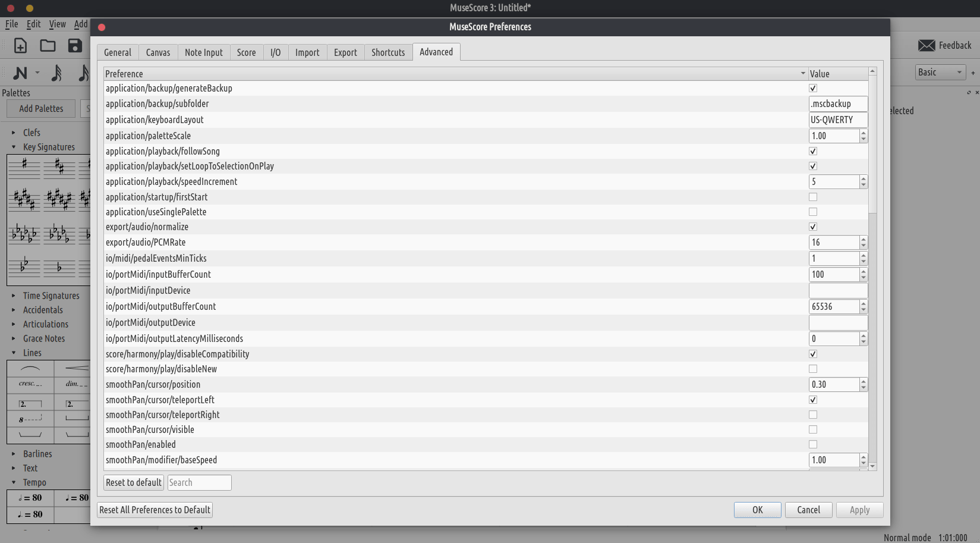
Task: Open the Note Input mode dropdown arrow
Action: [x=37, y=73]
